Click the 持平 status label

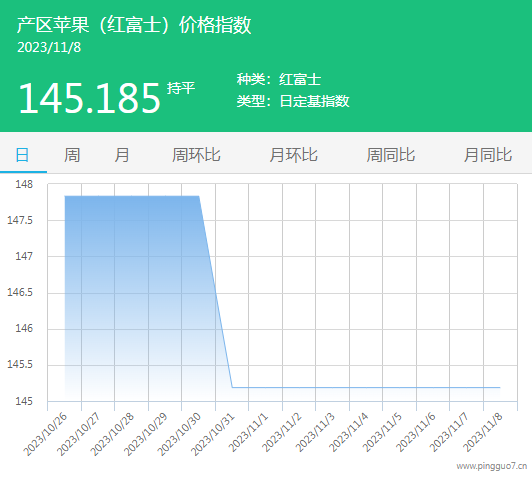[181, 88]
